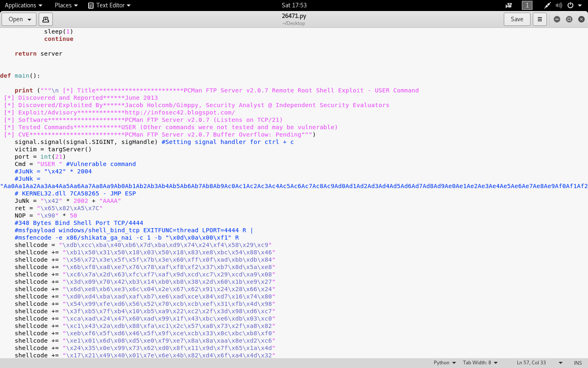Click the '#msfencode -e x86/shikata_ga_nai' comment line

click(x=127, y=238)
